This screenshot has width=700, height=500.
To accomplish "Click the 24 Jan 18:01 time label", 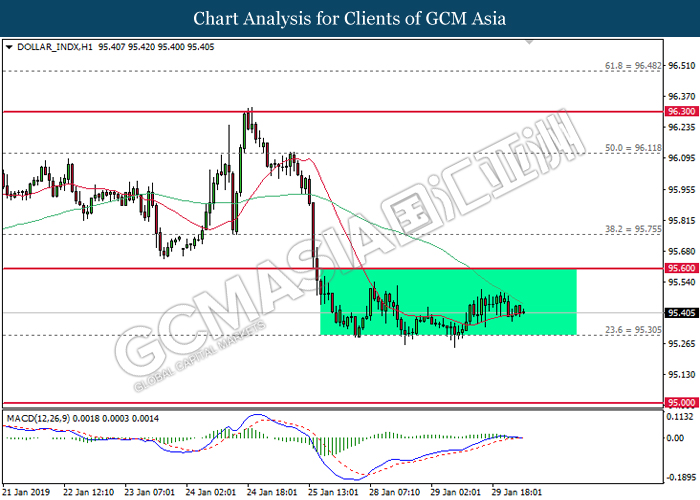I will coord(272,492).
